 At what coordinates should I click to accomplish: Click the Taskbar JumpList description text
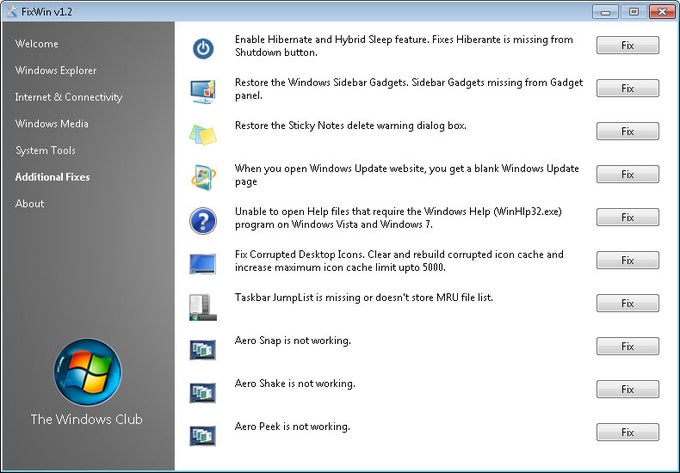(x=364, y=297)
